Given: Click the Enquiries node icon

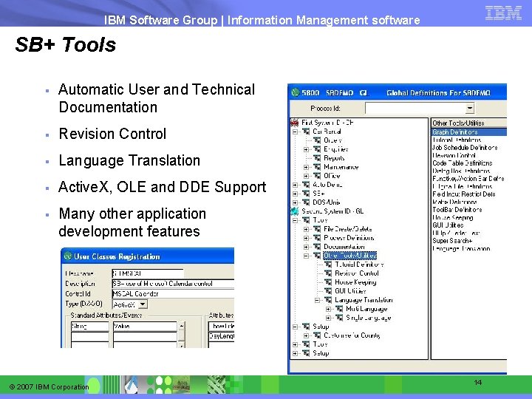Looking at the screenshot, I should click(317, 149).
